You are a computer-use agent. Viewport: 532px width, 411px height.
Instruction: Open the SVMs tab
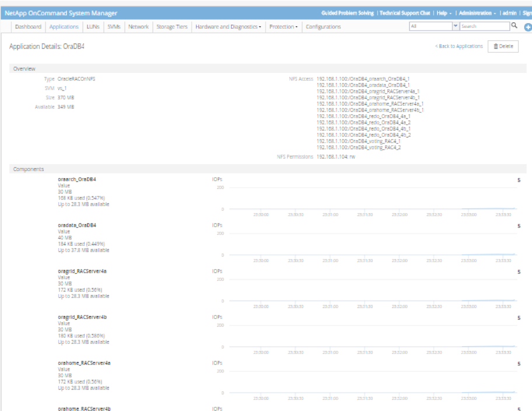(x=114, y=26)
